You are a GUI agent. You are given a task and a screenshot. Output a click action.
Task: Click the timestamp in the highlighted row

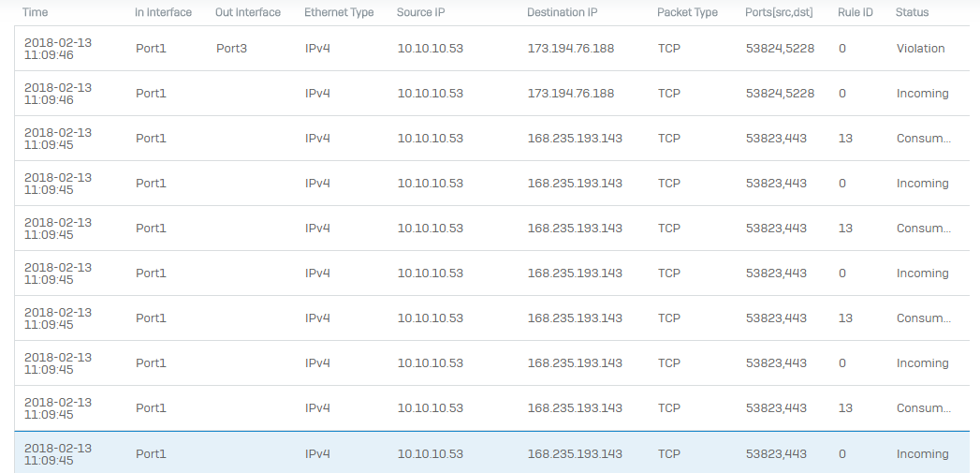(x=58, y=453)
